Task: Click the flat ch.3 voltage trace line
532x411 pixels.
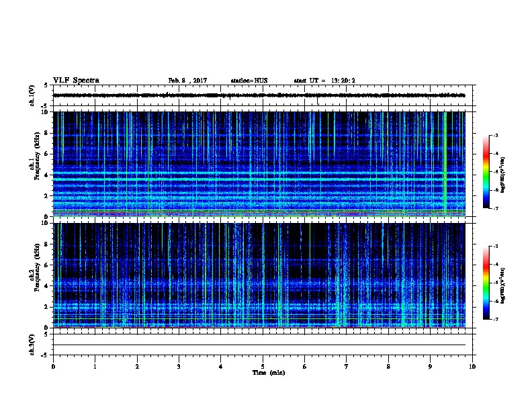Action: pyautogui.click(x=259, y=345)
